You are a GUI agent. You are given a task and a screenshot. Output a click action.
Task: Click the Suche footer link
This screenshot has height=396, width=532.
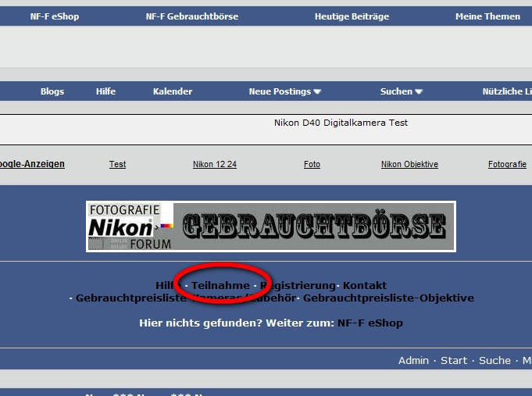(x=495, y=360)
